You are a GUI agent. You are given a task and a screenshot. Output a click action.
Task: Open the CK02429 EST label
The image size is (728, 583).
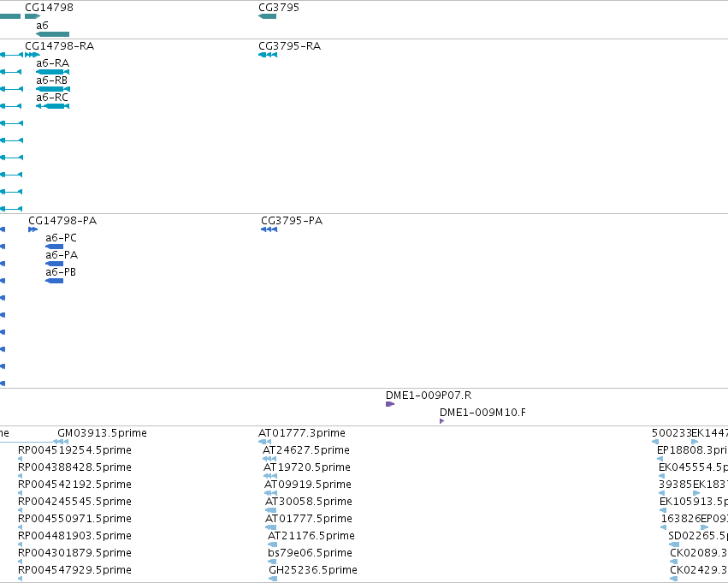click(699, 570)
